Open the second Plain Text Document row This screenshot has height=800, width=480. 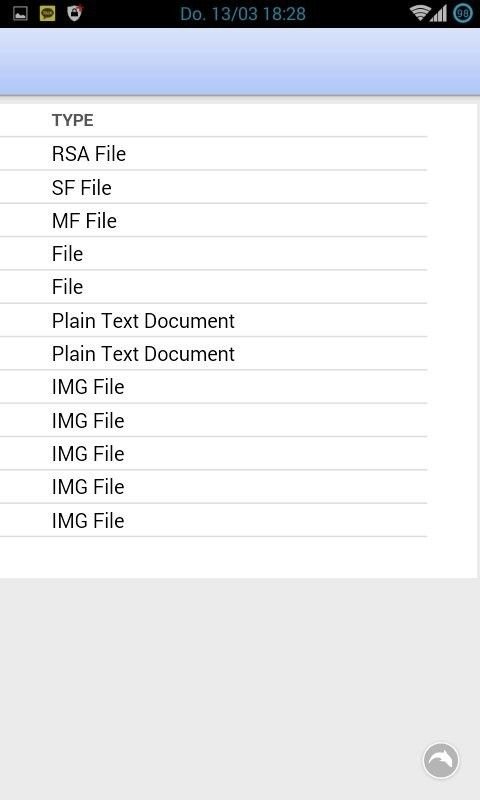(x=213, y=354)
